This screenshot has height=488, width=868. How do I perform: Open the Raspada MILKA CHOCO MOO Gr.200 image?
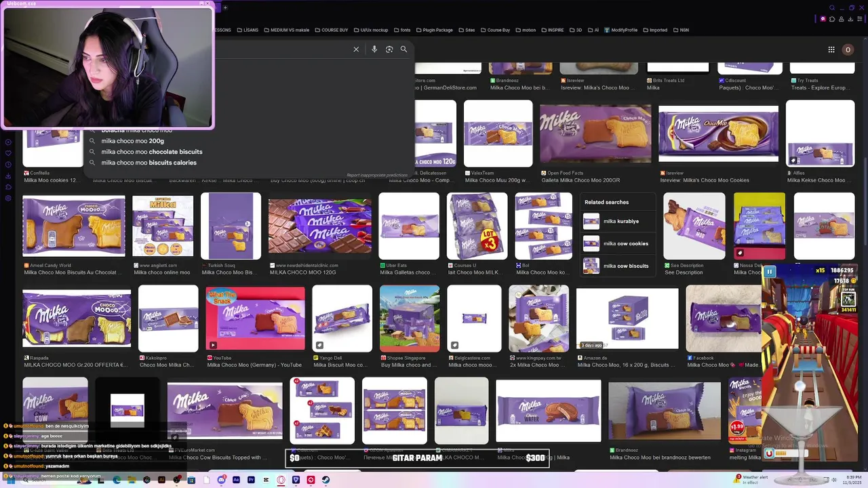pos(77,319)
